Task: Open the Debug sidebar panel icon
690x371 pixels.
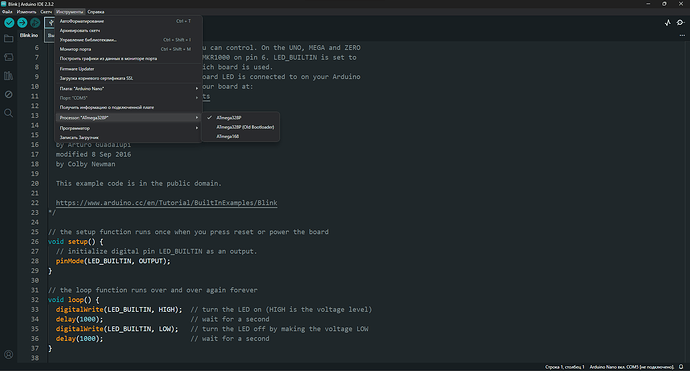Action: click(x=8, y=94)
